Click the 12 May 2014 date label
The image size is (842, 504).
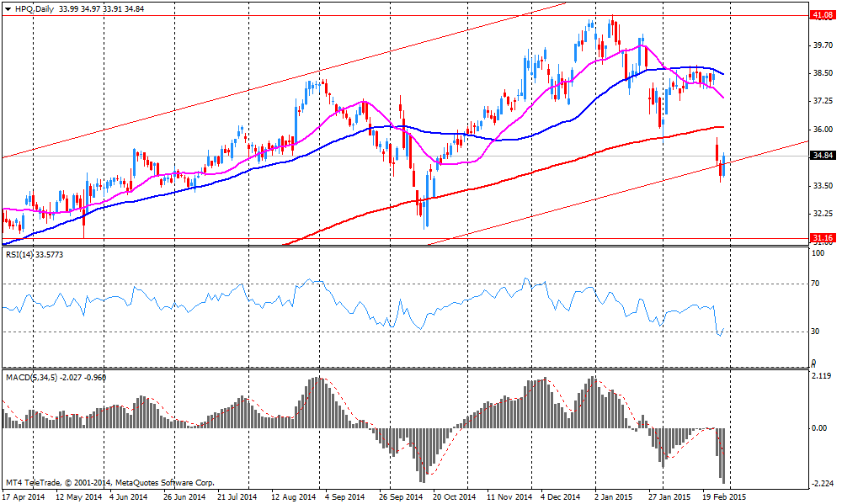78,497
